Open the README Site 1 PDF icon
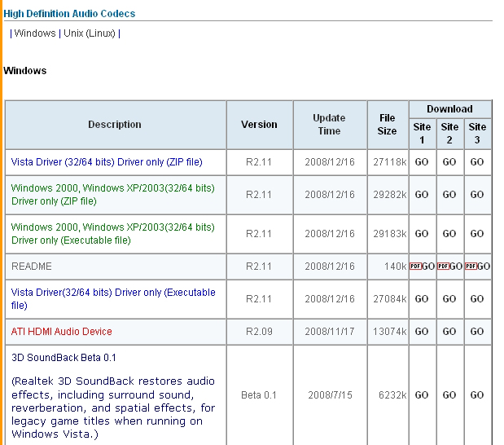Viewport: 504px width, 445px height. coord(415,266)
